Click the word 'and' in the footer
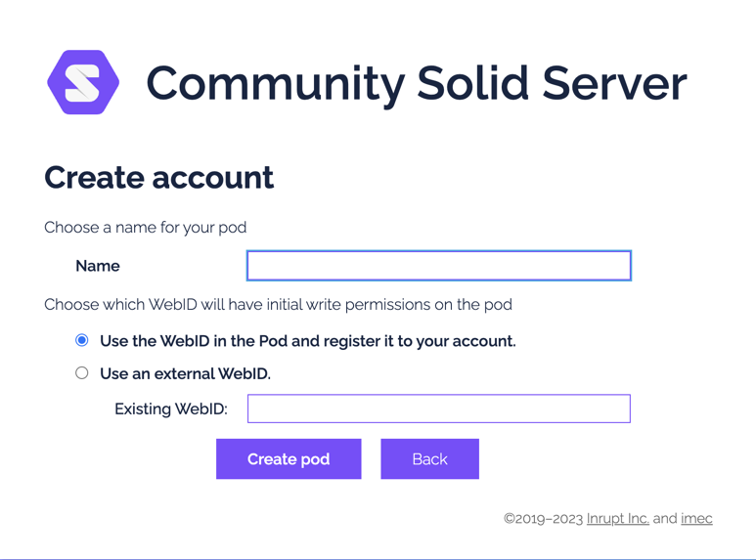This screenshot has width=756, height=560. click(665, 519)
